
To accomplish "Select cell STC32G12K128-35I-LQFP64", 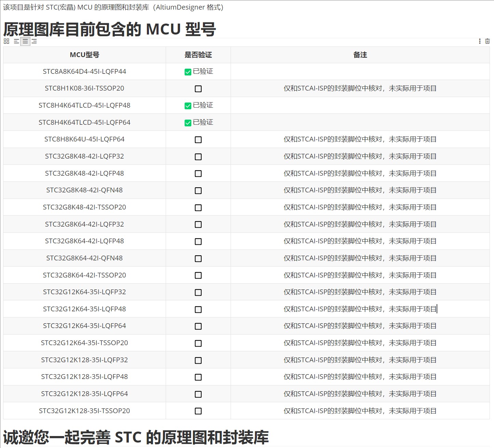I will click(x=84, y=394).
